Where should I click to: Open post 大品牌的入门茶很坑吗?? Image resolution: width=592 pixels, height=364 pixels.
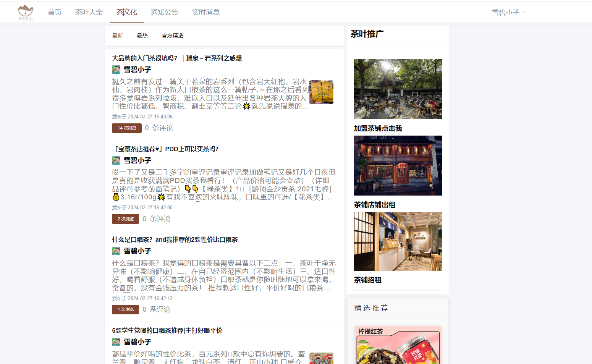click(177, 58)
